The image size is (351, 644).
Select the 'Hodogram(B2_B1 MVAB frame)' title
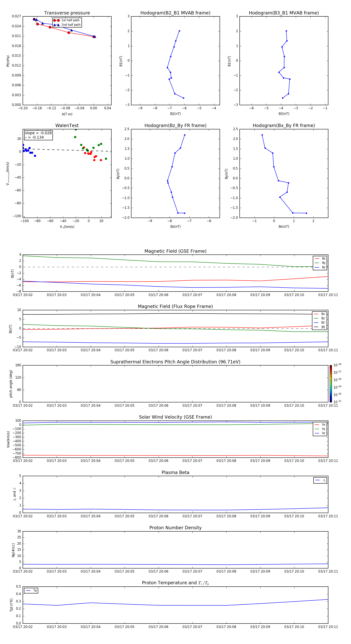point(175,13)
